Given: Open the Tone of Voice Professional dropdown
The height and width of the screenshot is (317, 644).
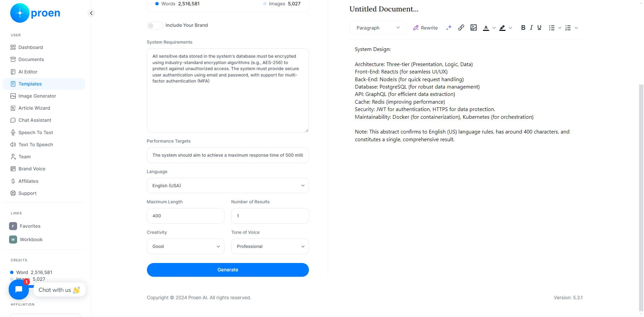Looking at the screenshot, I should click(270, 246).
